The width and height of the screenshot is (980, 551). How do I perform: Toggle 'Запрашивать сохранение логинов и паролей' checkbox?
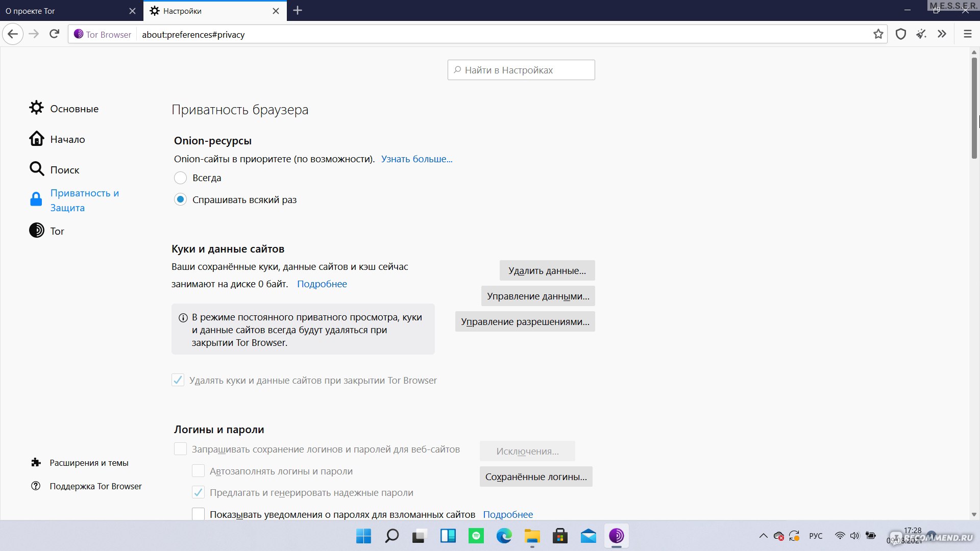pyautogui.click(x=179, y=449)
